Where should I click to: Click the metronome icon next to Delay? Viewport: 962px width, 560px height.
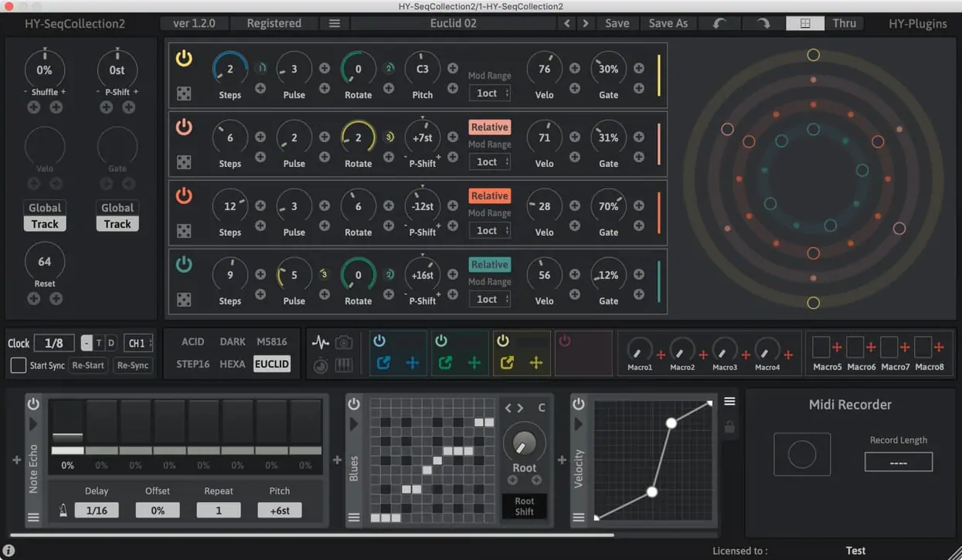[x=62, y=511]
